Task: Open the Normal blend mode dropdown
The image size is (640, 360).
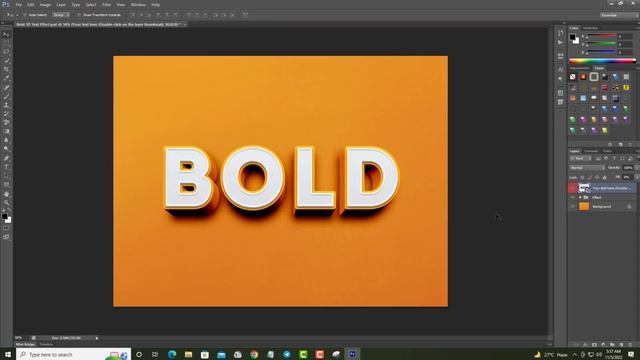Action: [587, 168]
